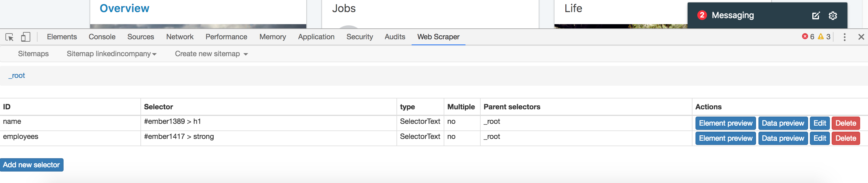Open DevTools three-dot customize menu

coord(844,37)
